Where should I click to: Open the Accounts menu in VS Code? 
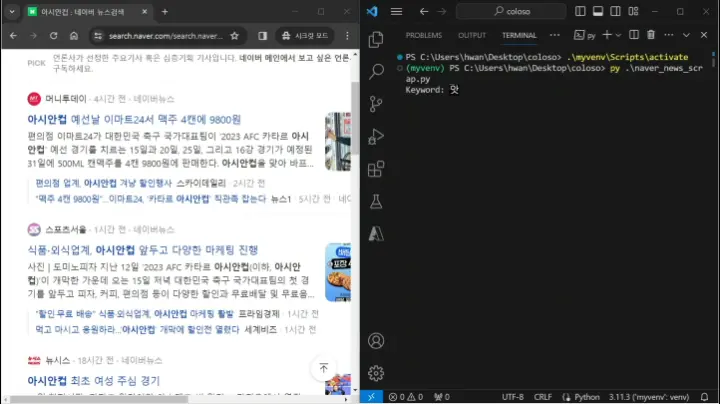click(376, 341)
